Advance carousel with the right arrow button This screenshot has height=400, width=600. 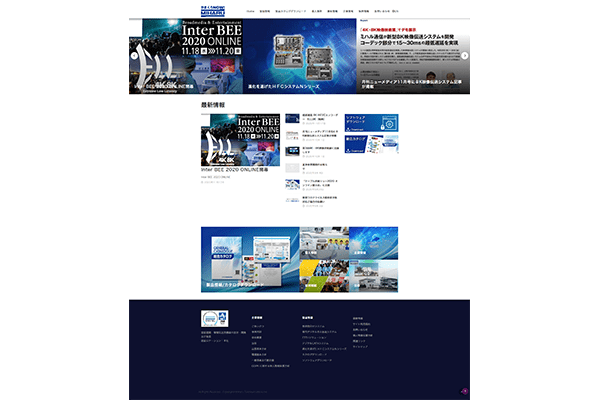coord(465,56)
